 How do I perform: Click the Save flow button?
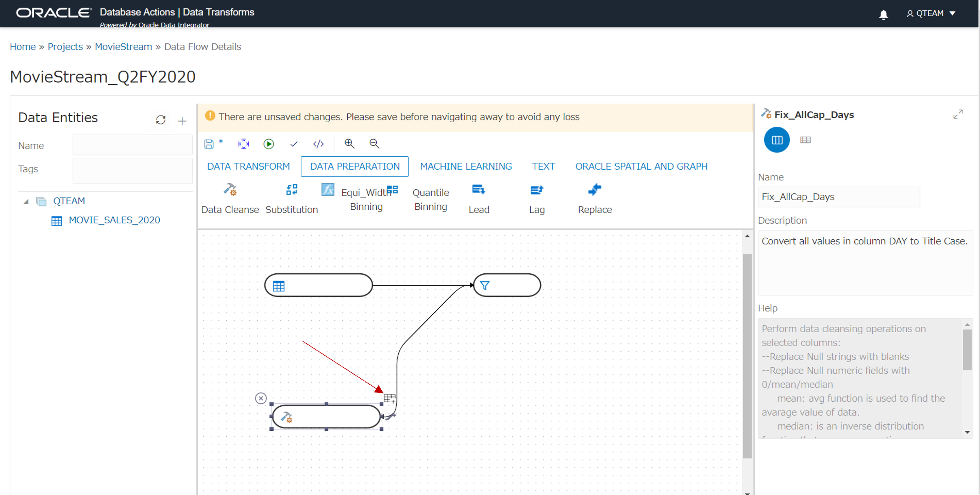(x=210, y=144)
